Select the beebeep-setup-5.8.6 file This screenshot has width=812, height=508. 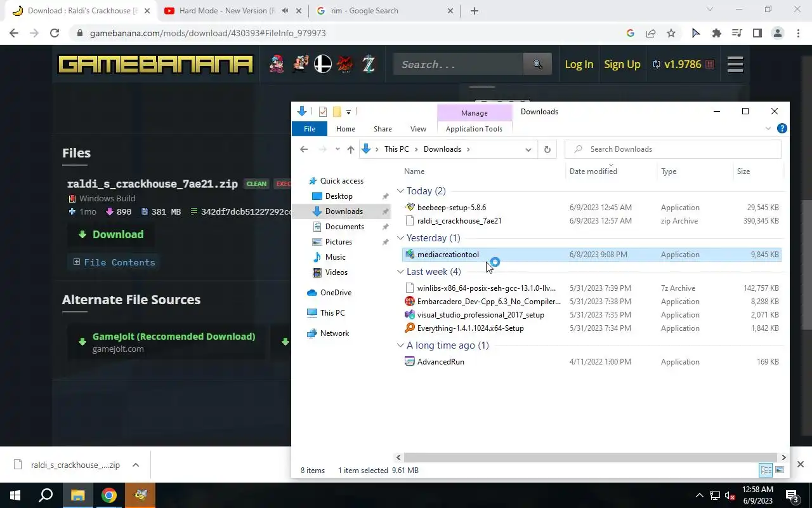(592, 208)
